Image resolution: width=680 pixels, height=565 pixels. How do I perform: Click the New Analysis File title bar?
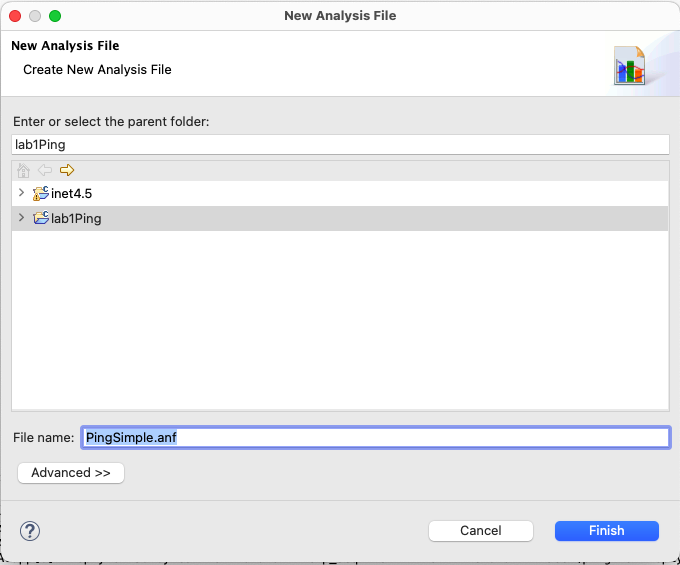click(340, 16)
